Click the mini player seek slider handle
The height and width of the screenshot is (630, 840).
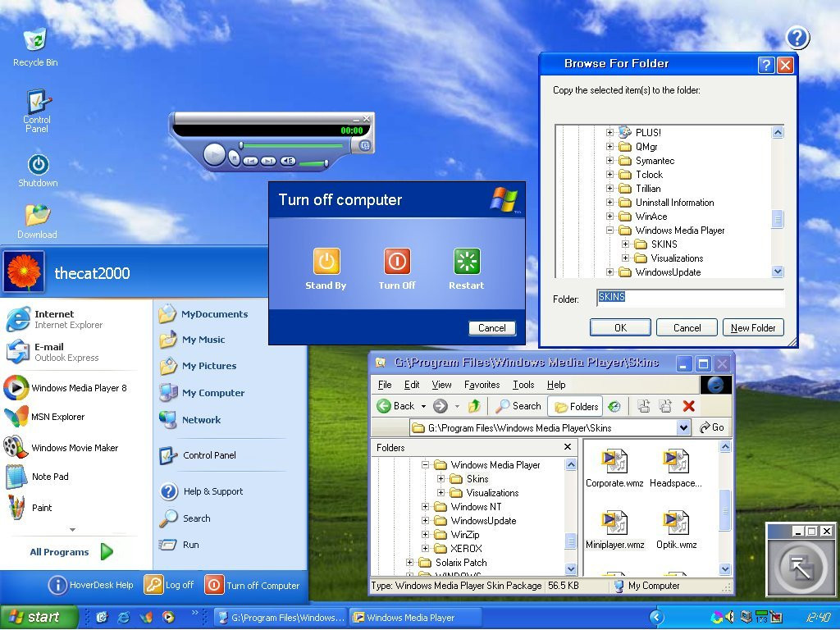[241, 145]
